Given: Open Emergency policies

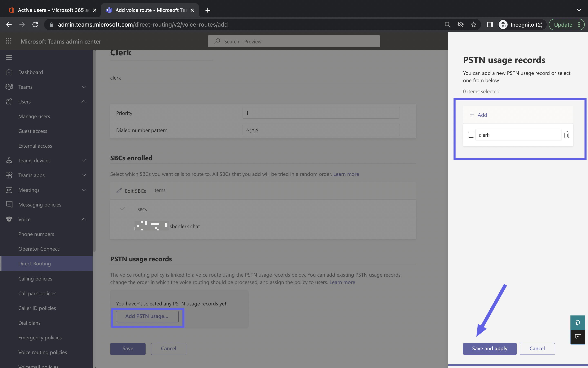Looking at the screenshot, I should 40,338.
